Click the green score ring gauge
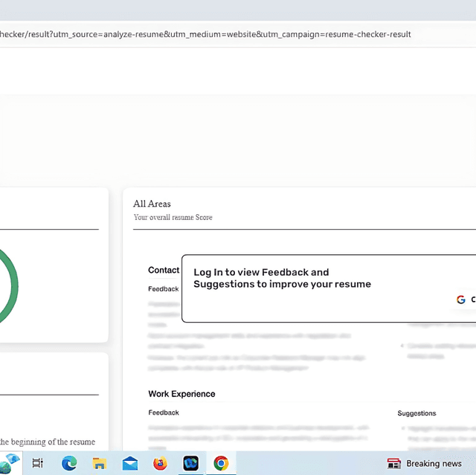The height and width of the screenshot is (475, 476). (7, 286)
